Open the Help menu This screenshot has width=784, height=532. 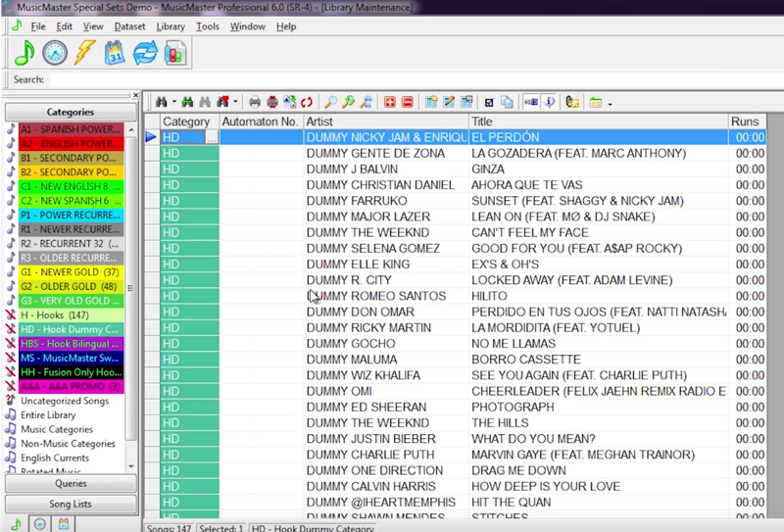pos(286,26)
